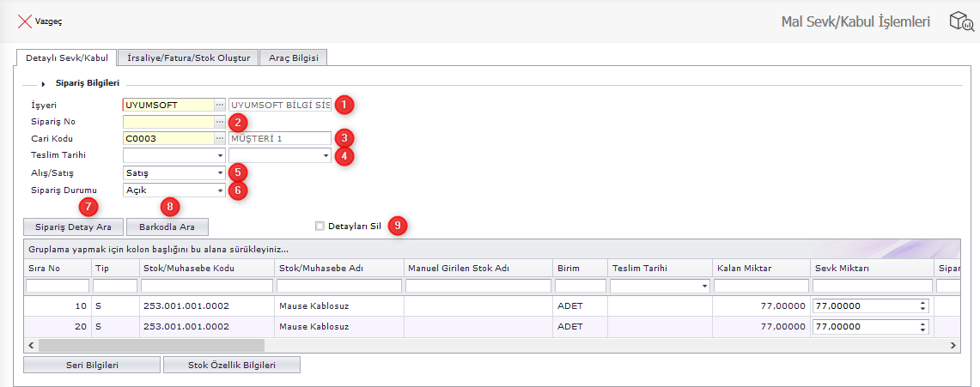This screenshot has height=387, width=980.
Task: Open Sipariş No lookup ellipsis button
Action: (x=219, y=122)
